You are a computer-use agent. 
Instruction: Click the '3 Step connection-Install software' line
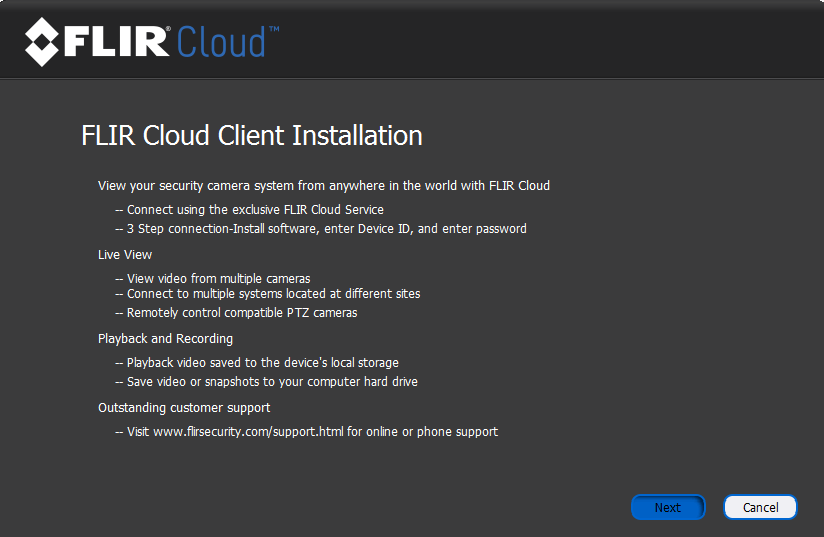(326, 229)
